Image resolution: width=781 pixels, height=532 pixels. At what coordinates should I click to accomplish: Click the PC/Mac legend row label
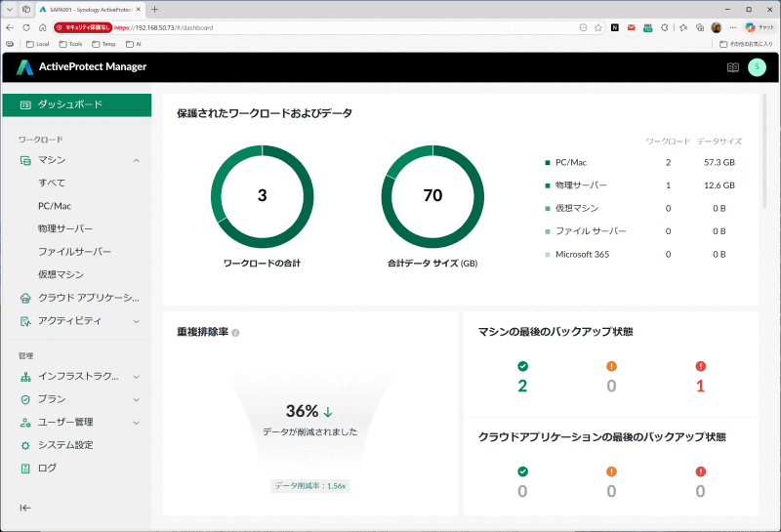click(x=571, y=162)
